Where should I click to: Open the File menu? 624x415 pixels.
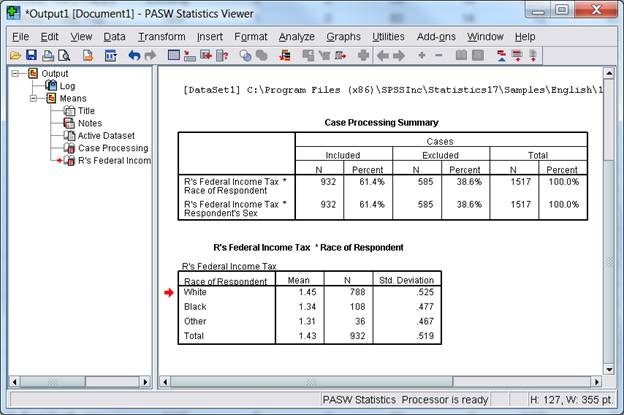pyautogui.click(x=20, y=37)
